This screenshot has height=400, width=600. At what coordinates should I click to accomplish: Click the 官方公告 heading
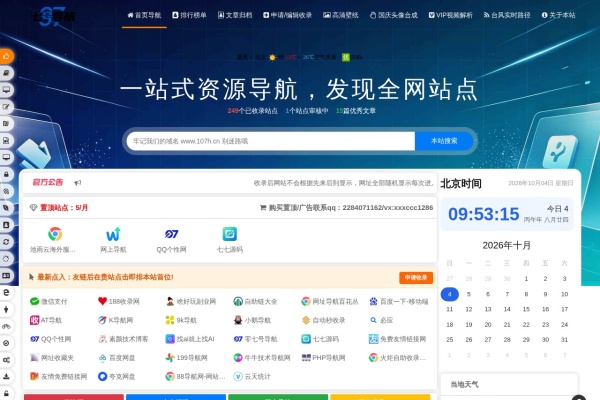coord(48,183)
